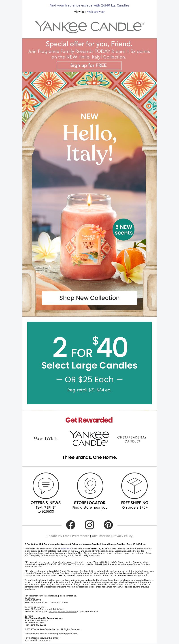Image resolution: width=179 pixels, height=644 pixels.
Task: Open the Instagram icon
Action: 89,525
